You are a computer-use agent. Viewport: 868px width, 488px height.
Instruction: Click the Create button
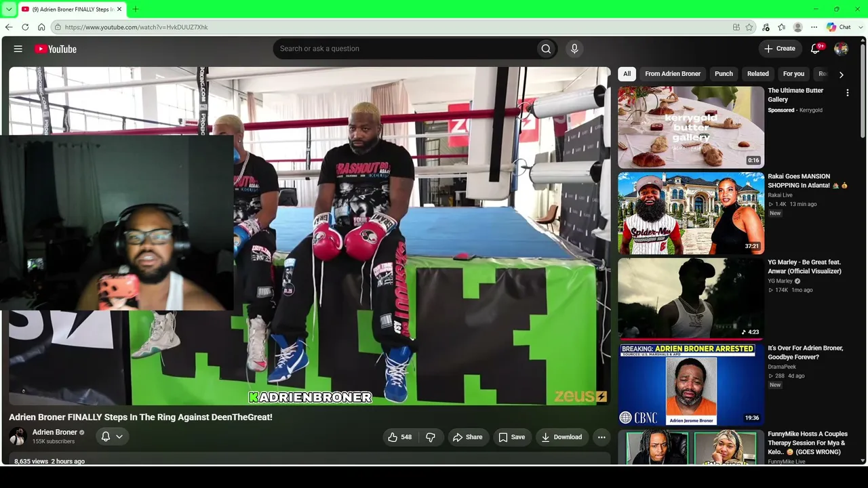point(780,49)
